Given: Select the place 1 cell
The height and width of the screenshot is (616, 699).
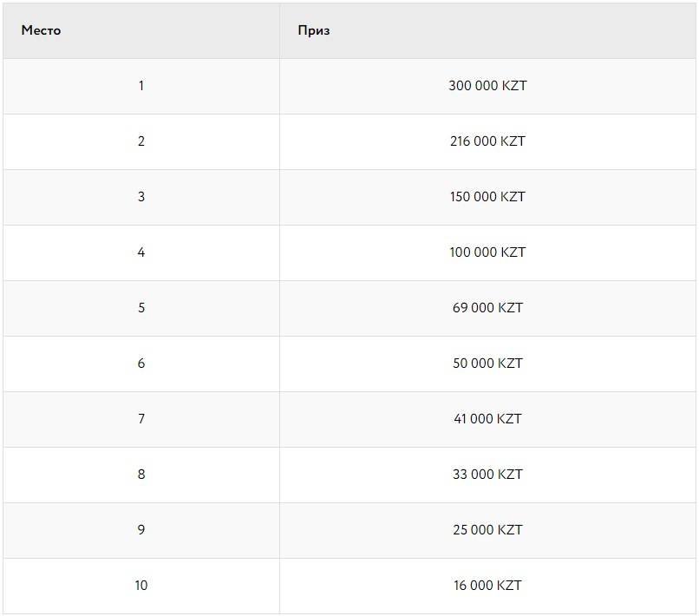Looking at the screenshot, I should pyautogui.click(x=141, y=86).
